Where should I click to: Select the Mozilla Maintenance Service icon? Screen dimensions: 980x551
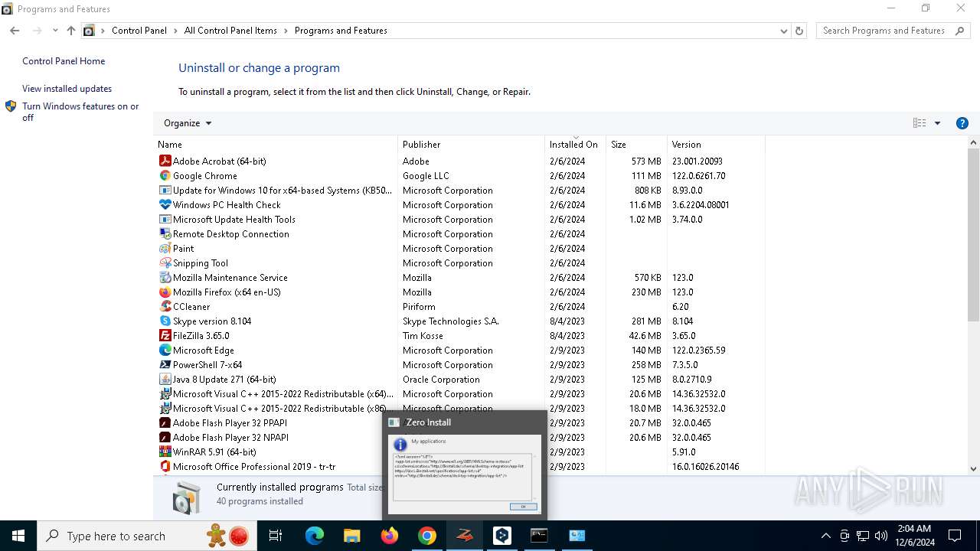(165, 277)
